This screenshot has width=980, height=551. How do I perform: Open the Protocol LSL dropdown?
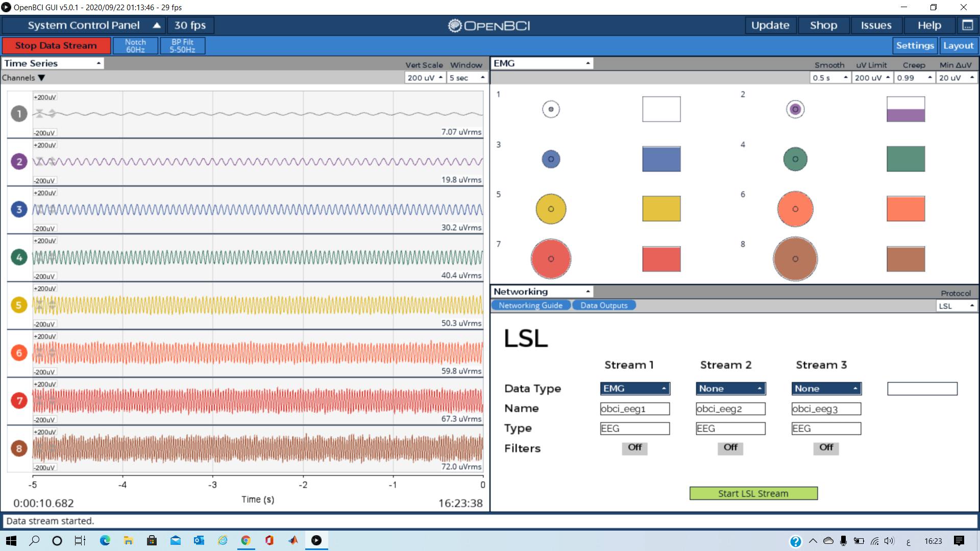pos(957,306)
